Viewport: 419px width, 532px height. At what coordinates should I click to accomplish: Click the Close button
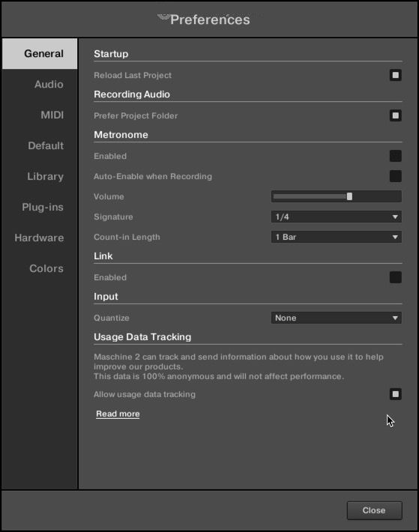point(374,510)
